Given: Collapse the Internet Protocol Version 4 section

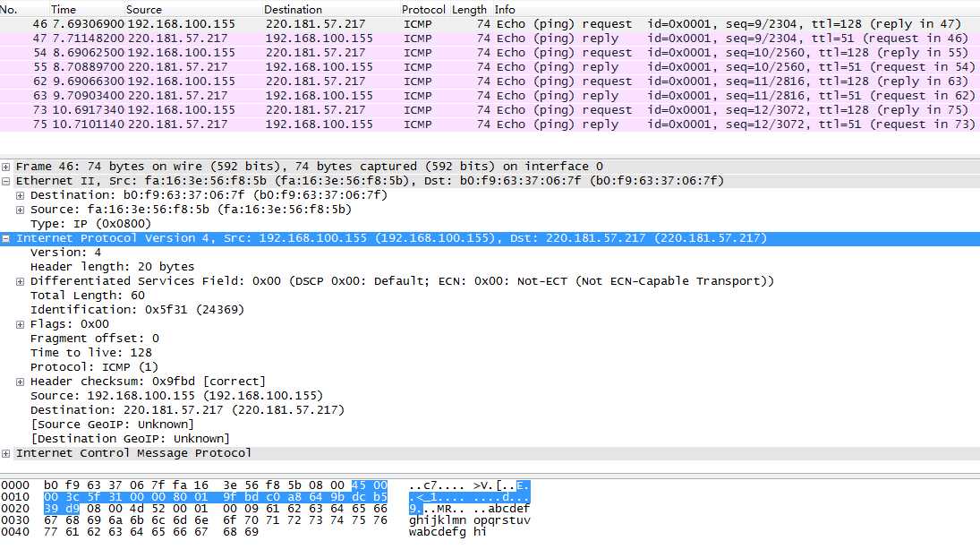Looking at the screenshot, I should 5,238.
